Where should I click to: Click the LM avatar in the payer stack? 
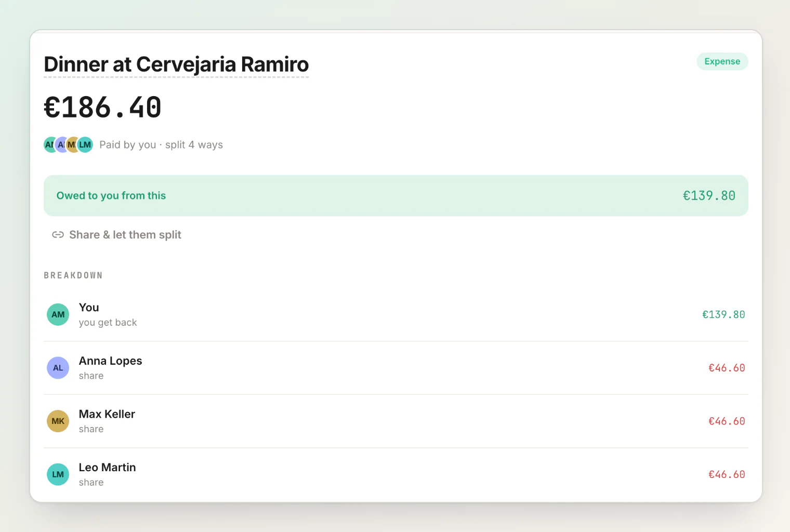[85, 144]
